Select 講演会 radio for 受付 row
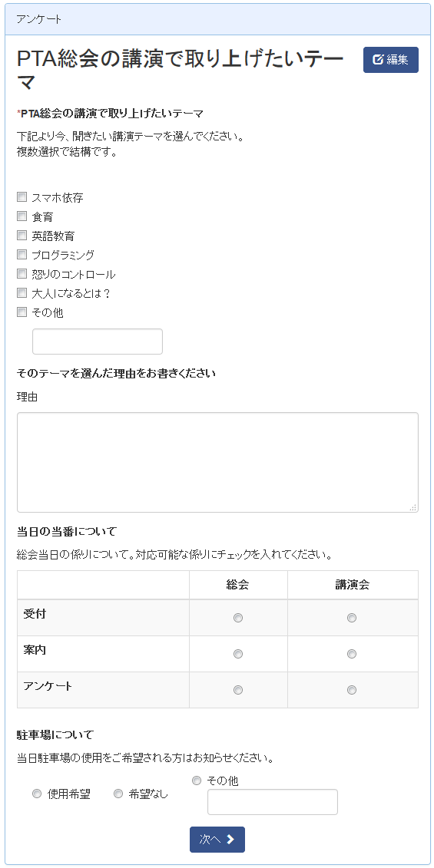Screen dimensions: 434x868 click(x=351, y=618)
